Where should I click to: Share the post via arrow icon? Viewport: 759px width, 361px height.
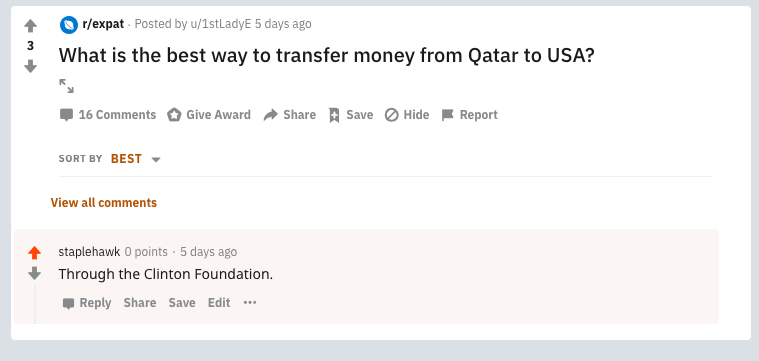(x=289, y=115)
